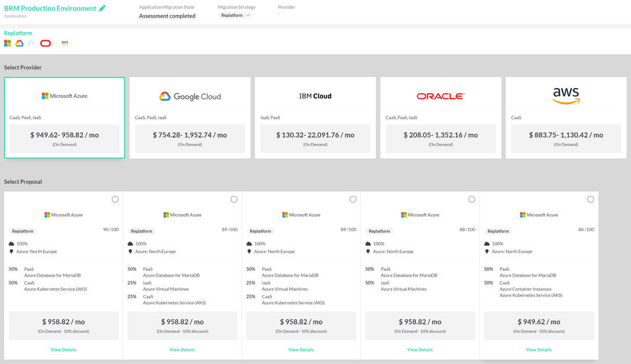Click the Azure logo in the 90/100 proposal
The width and height of the screenshot is (631, 364).
pyautogui.click(x=64, y=215)
